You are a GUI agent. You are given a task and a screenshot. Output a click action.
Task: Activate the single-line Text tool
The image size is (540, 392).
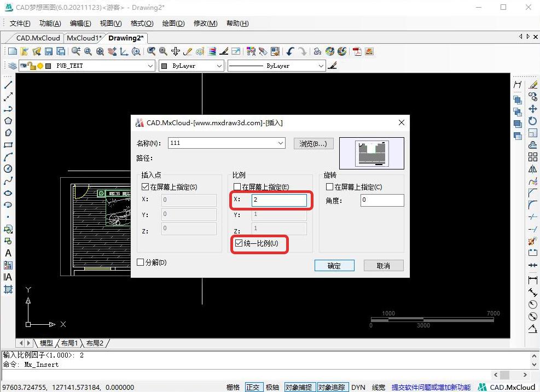(x=8, y=253)
